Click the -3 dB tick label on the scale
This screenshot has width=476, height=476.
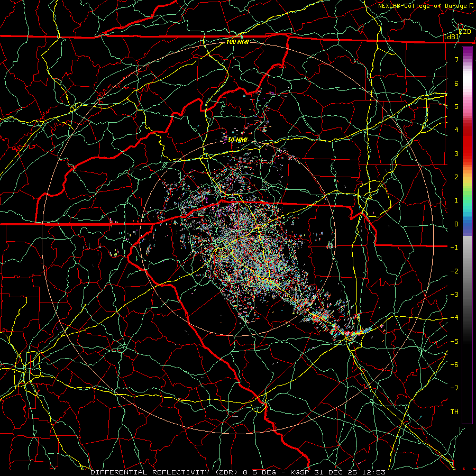[x=454, y=295]
